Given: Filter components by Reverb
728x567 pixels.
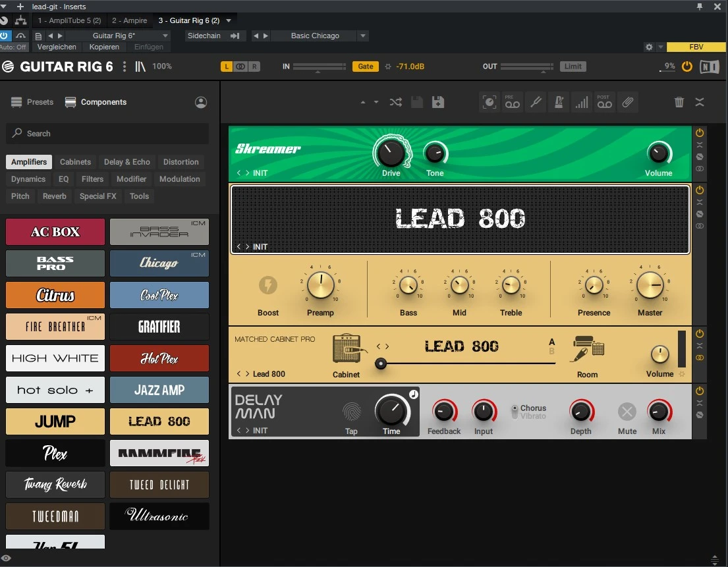Looking at the screenshot, I should 54,196.
